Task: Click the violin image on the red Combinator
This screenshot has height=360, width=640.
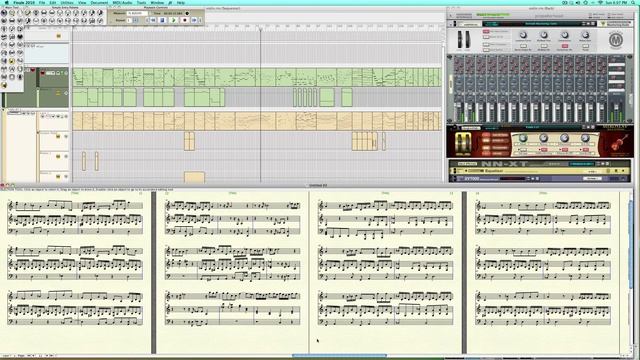Action: point(619,142)
